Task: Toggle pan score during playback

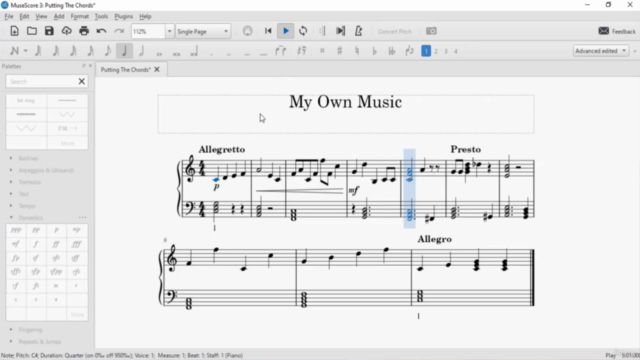Action: click(340, 31)
